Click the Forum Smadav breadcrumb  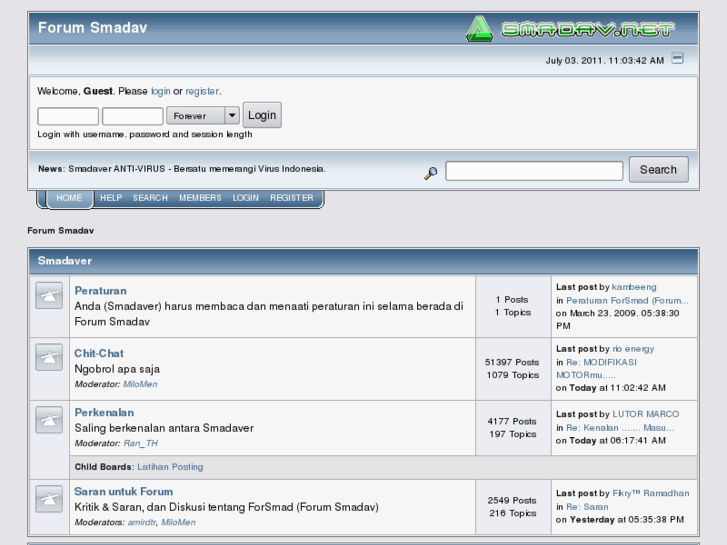(x=61, y=231)
